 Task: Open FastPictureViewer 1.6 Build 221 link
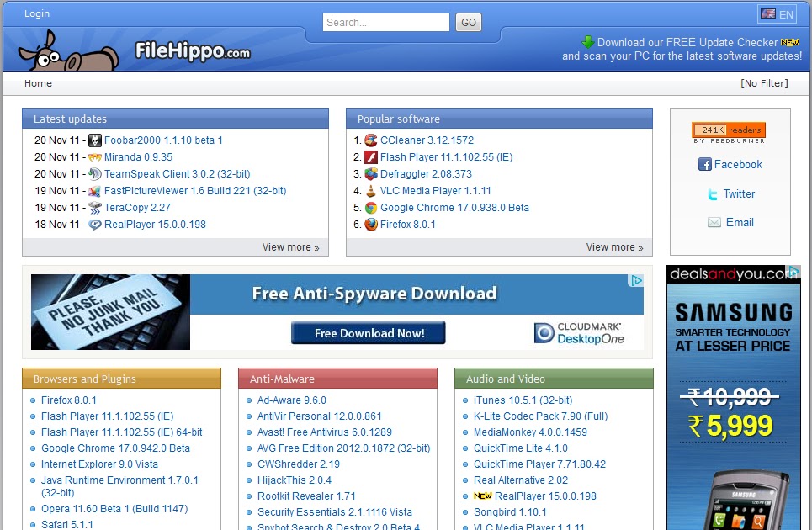(195, 191)
